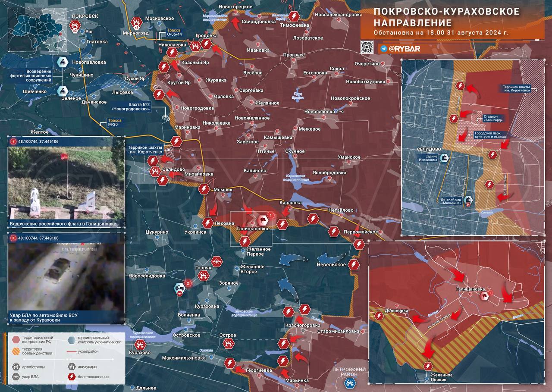Click the explosion icon below Острое
Image resolution: width=552 pixels, height=392 pixels.
[229, 343]
